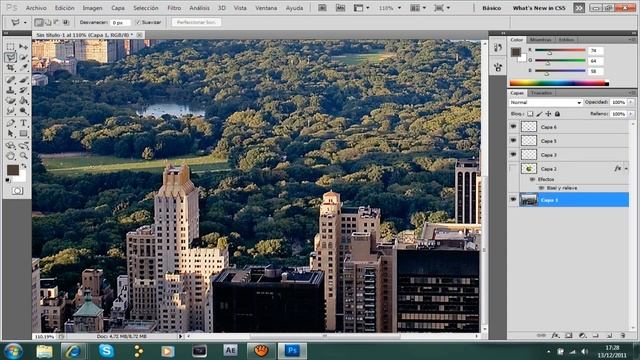Image resolution: width=640 pixels, height=360 pixels.
Task: Pick a color from the spectrum ramp
Action: 559,83
